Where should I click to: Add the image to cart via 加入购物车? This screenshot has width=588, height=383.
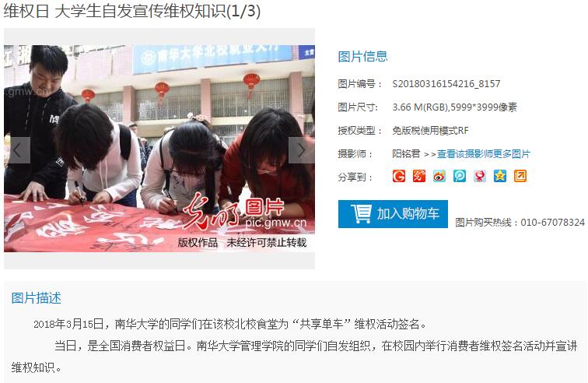(x=393, y=214)
